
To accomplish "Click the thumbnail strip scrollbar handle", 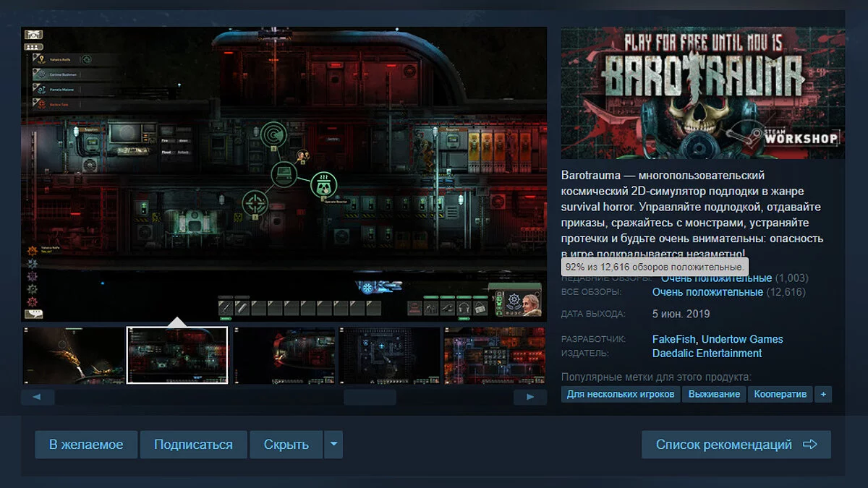I will click(x=370, y=397).
